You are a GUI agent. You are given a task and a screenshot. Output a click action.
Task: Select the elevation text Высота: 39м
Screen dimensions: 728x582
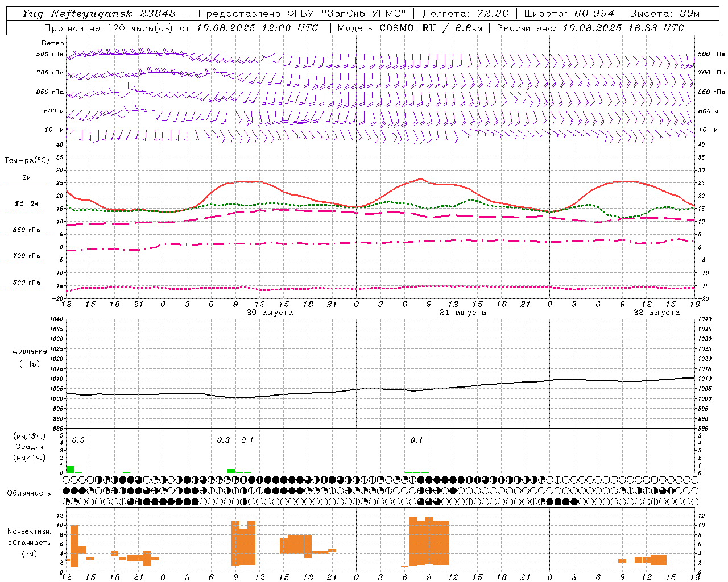(665, 14)
